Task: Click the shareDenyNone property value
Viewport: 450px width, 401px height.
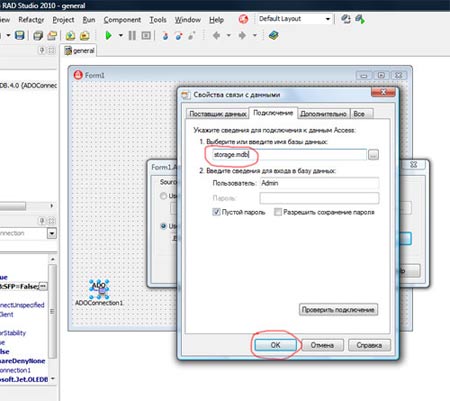Action: click(x=22, y=361)
